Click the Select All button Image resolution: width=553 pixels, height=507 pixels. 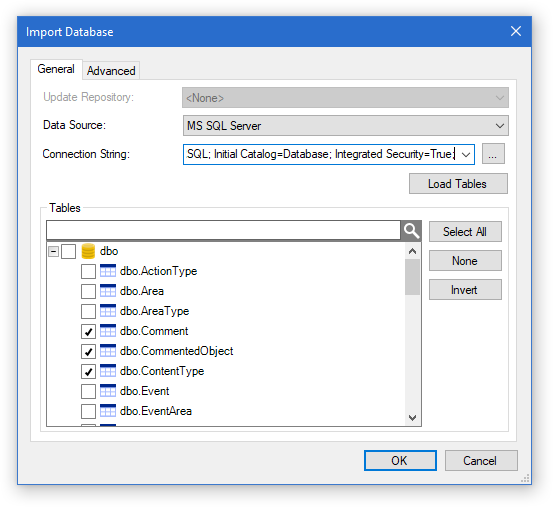coord(465,232)
